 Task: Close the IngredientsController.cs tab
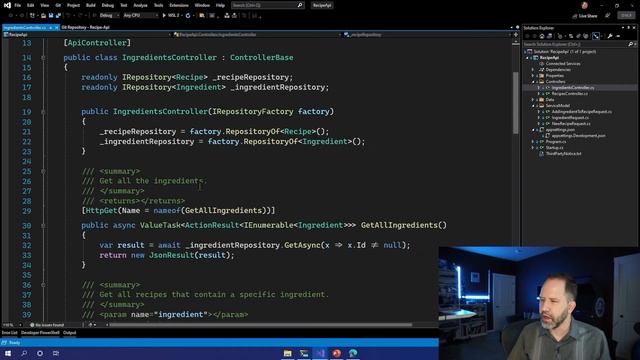(x=57, y=27)
